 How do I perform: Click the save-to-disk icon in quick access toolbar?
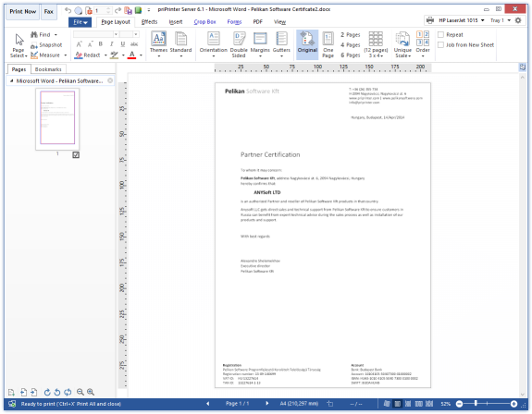tap(128, 10)
